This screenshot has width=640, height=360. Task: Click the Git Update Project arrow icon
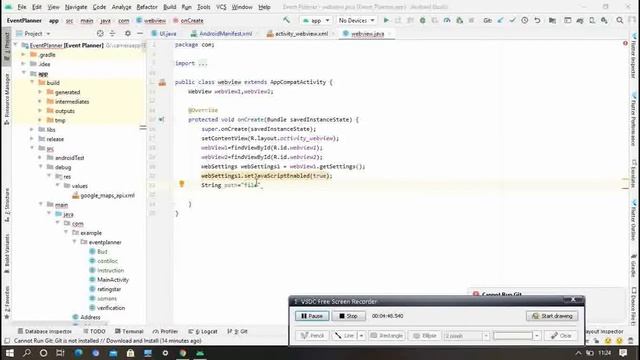[500, 20]
